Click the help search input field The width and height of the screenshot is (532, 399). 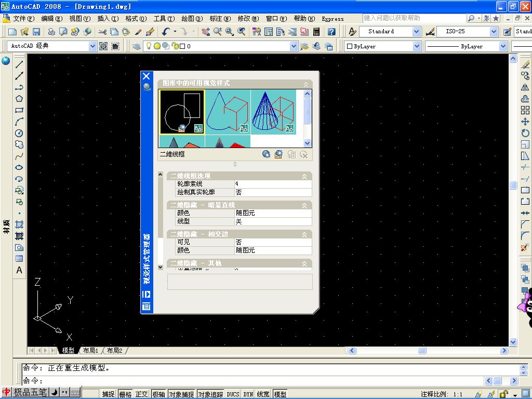click(414, 18)
